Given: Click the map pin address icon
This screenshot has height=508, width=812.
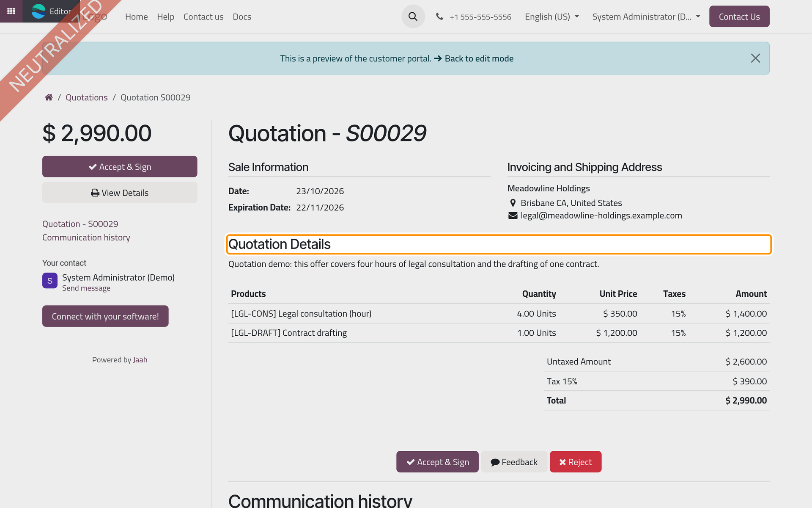Looking at the screenshot, I should [513, 203].
